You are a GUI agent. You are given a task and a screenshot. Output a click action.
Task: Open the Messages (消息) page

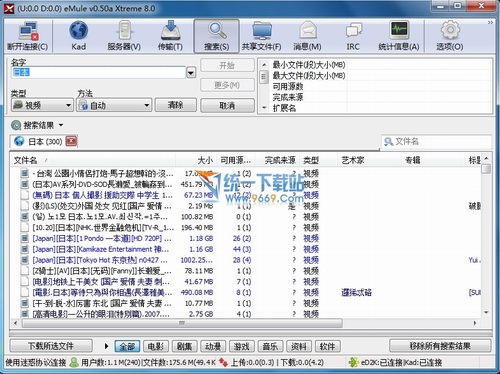(307, 36)
